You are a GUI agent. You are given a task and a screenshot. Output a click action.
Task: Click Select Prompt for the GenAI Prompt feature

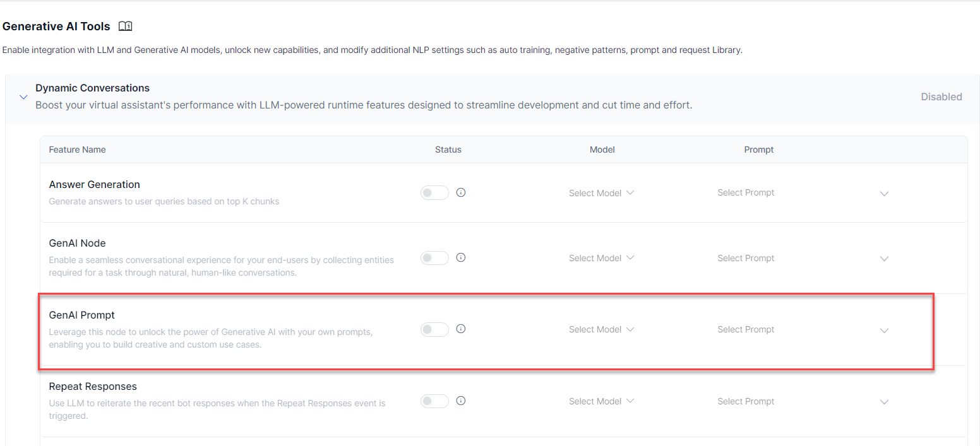pos(746,329)
